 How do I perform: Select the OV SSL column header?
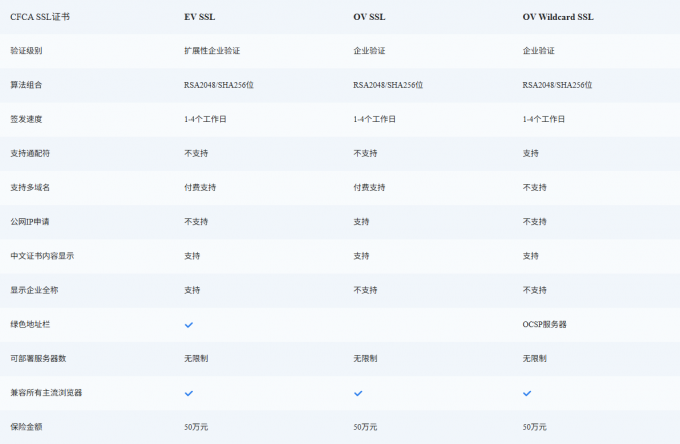click(369, 17)
